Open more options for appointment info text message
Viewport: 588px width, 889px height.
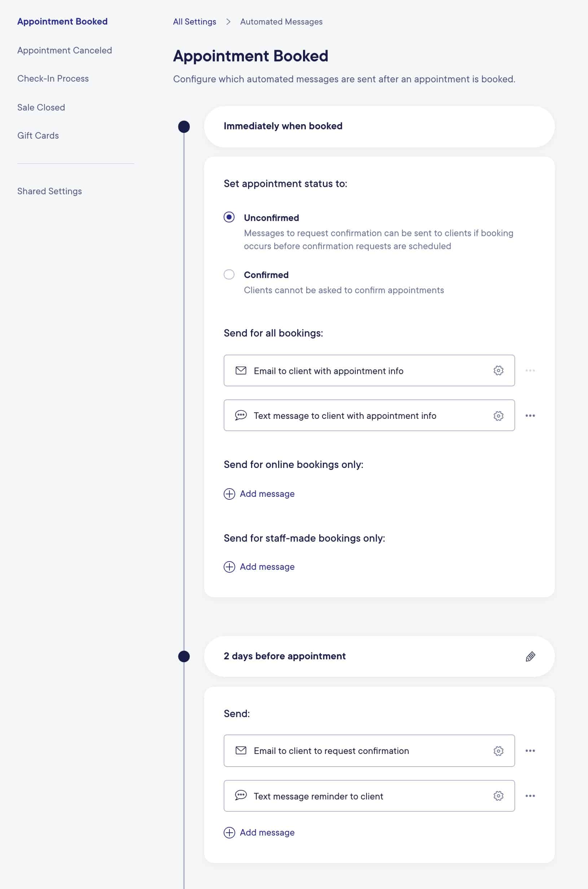click(531, 415)
